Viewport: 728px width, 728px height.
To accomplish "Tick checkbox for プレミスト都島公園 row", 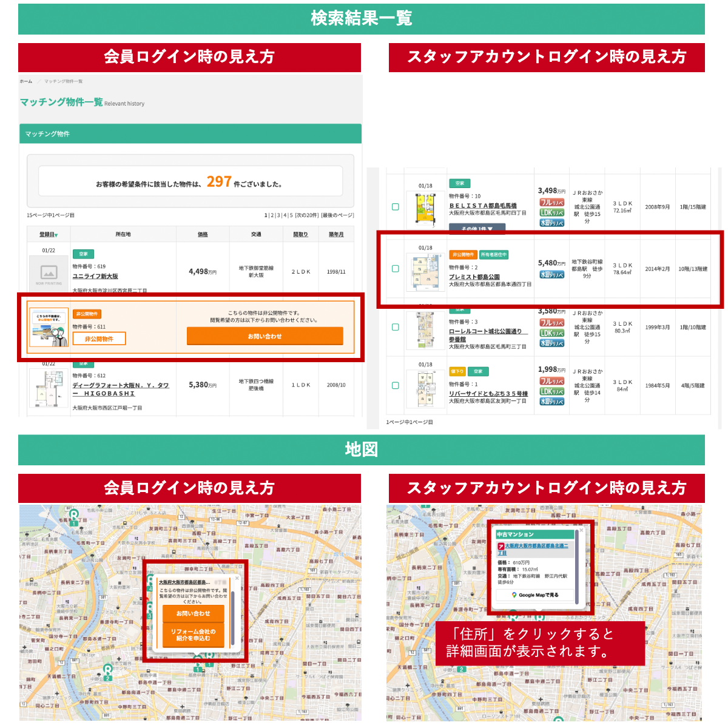I will pyautogui.click(x=396, y=269).
